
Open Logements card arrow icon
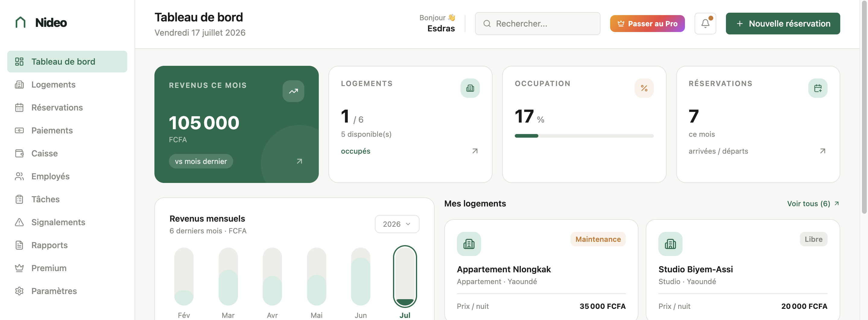[x=475, y=151]
